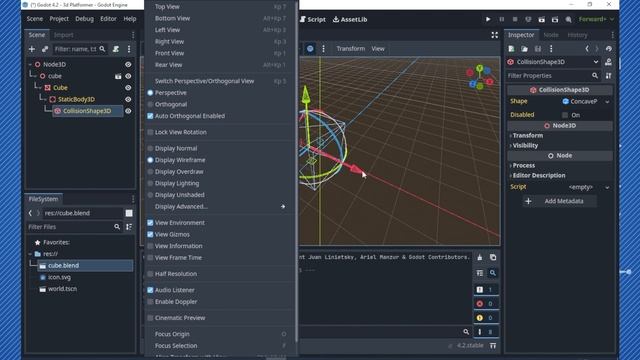Image resolution: width=640 pixels, height=360 pixels.
Task: Open the Project menu
Action: tap(59, 19)
